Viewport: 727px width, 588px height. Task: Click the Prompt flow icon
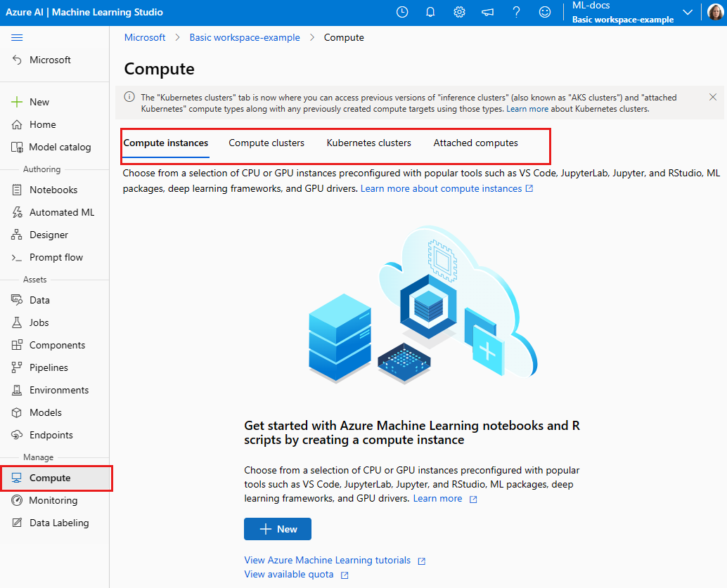(x=17, y=258)
